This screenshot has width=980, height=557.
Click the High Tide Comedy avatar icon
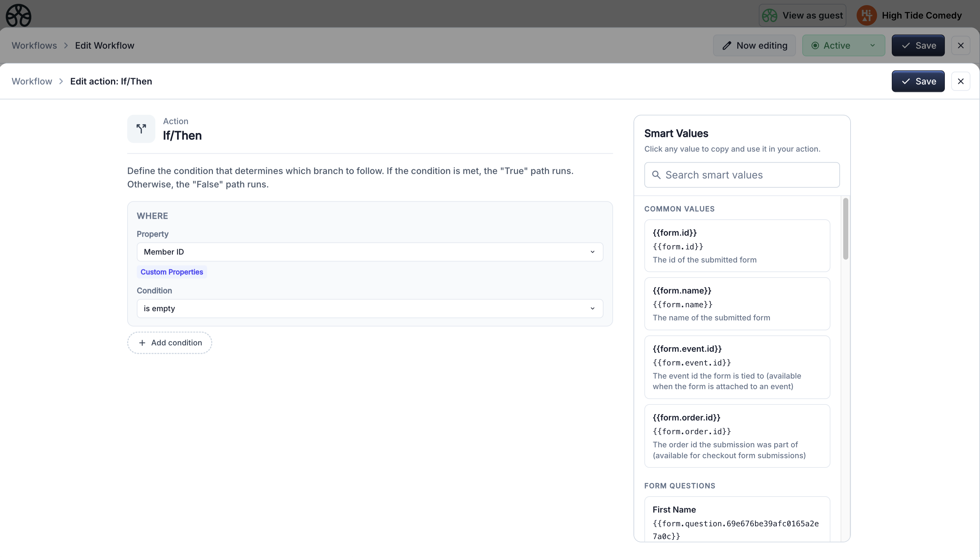click(x=867, y=16)
